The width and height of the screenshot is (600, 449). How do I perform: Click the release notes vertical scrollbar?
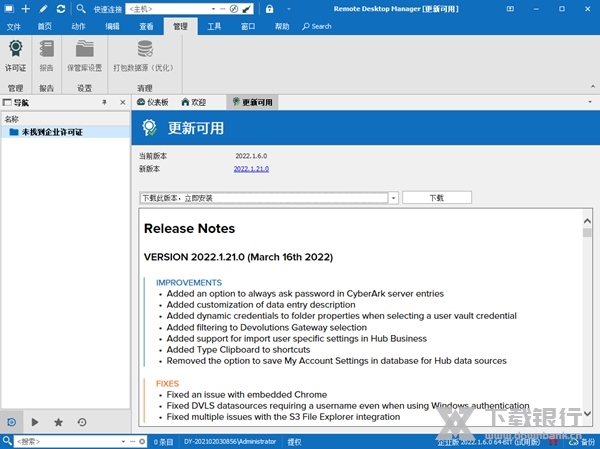click(x=588, y=300)
